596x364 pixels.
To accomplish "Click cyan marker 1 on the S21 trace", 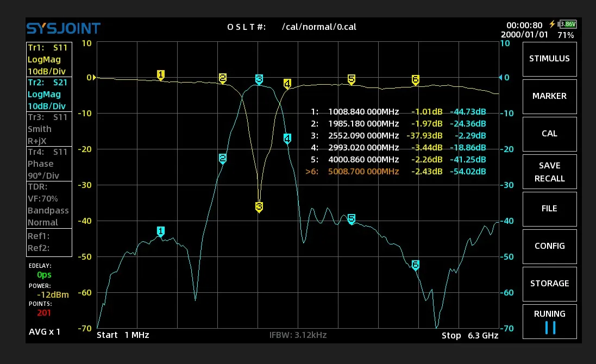I will [x=161, y=231].
